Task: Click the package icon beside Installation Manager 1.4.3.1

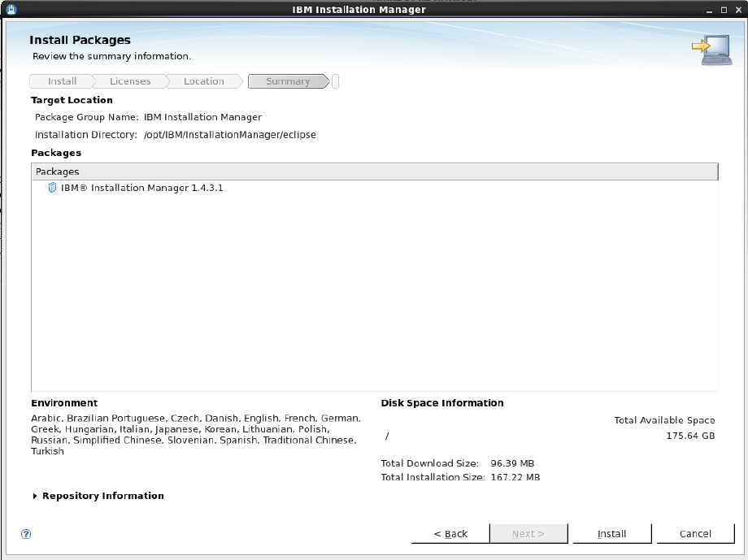Action: tap(53, 188)
